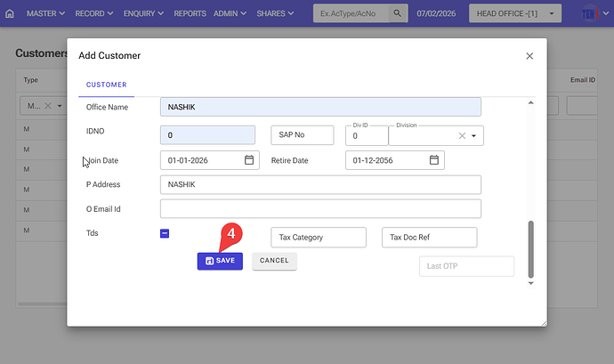Click the Tax Category field

(318, 238)
